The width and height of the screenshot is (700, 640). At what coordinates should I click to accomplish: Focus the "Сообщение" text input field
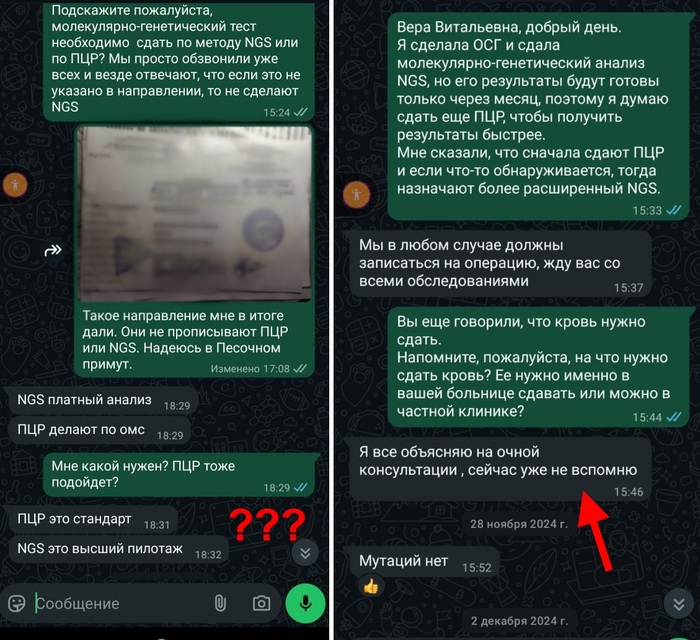tap(121, 604)
